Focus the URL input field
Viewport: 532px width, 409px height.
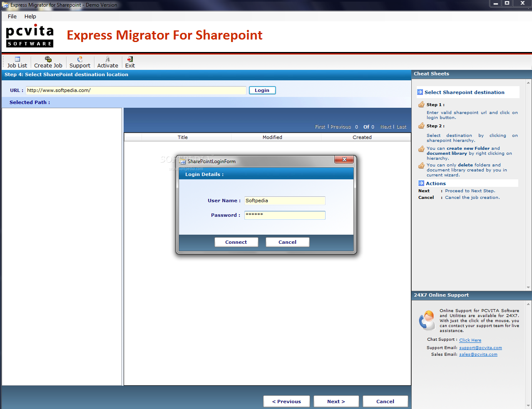point(136,90)
